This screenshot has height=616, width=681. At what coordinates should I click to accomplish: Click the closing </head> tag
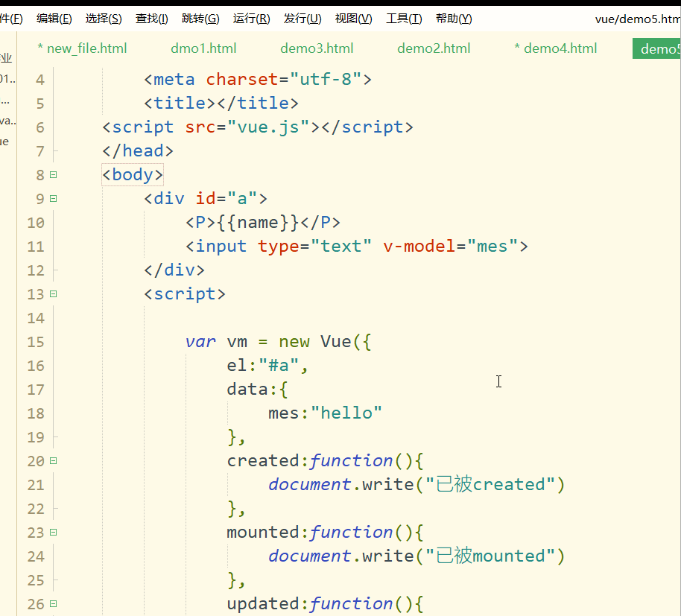coord(138,151)
